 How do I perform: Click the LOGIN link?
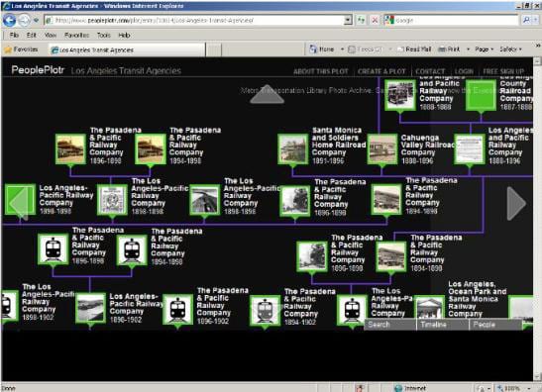[464, 71]
